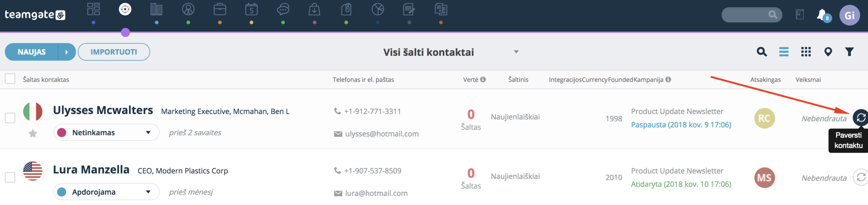Expand the NAUJAS button arrow
Viewport: 868px width, 205px height.
[x=67, y=52]
